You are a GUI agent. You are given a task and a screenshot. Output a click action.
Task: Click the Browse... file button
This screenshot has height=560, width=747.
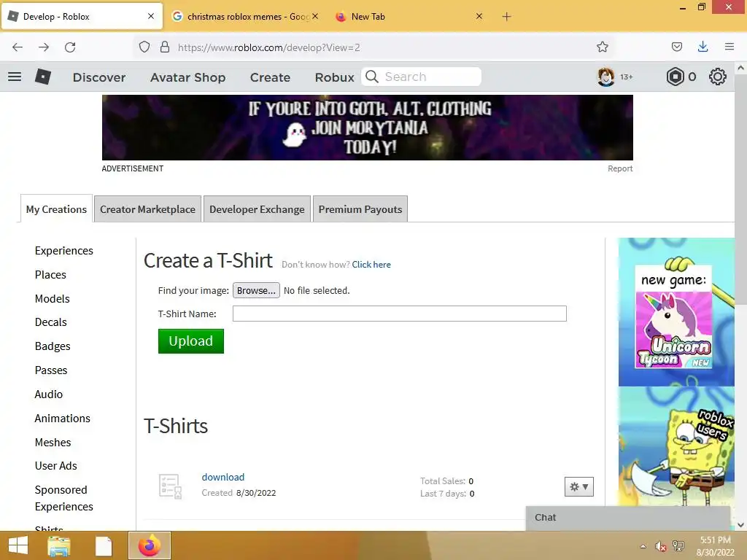click(256, 290)
